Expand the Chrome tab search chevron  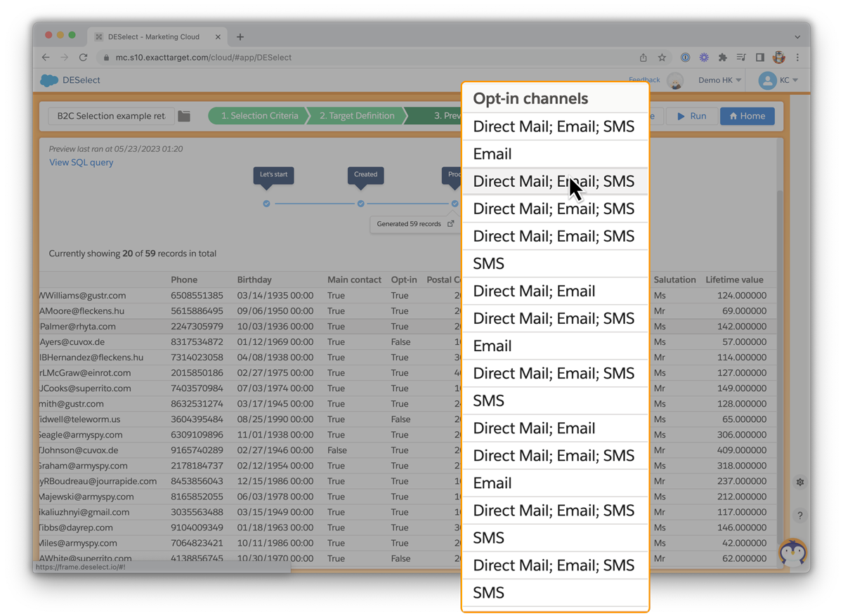[797, 37]
